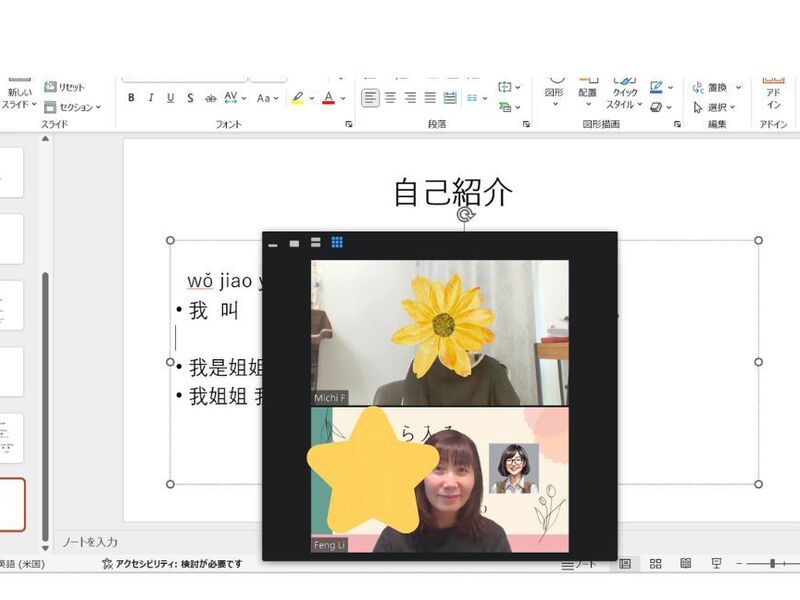
Task: Open accessibility check status message
Action: [171, 564]
